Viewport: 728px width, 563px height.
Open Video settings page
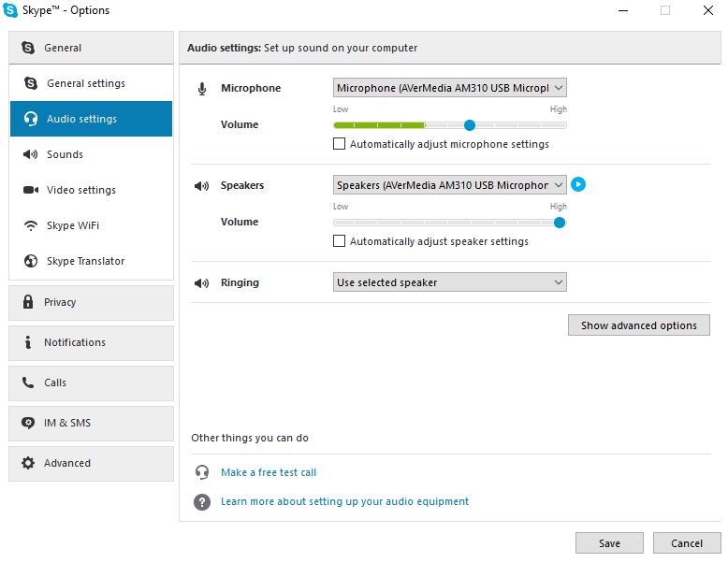point(91,190)
